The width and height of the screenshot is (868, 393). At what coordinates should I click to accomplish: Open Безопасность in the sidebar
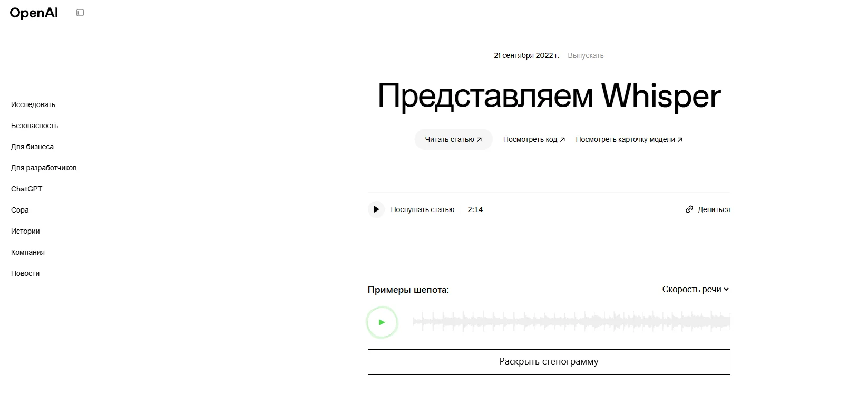pos(35,126)
